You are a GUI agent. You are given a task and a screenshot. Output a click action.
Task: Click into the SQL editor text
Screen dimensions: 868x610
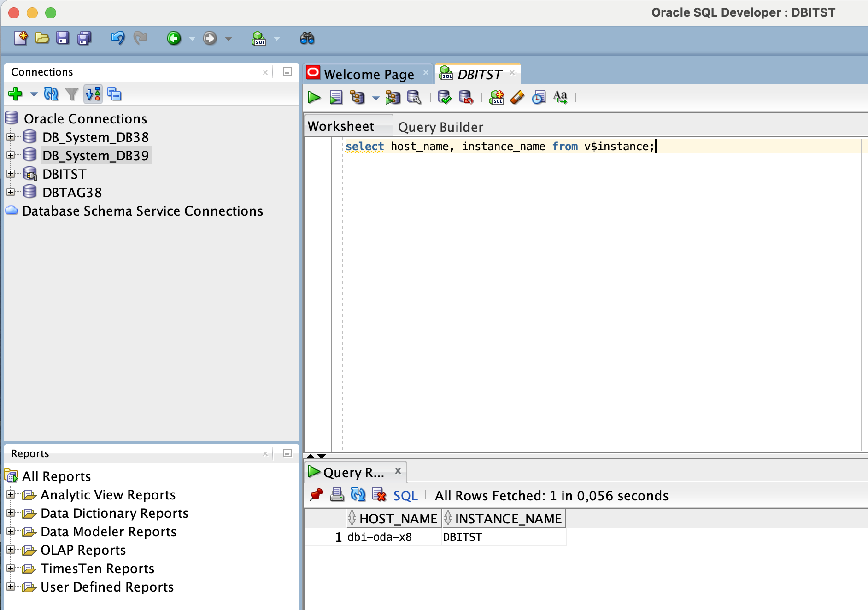tap(500, 147)
